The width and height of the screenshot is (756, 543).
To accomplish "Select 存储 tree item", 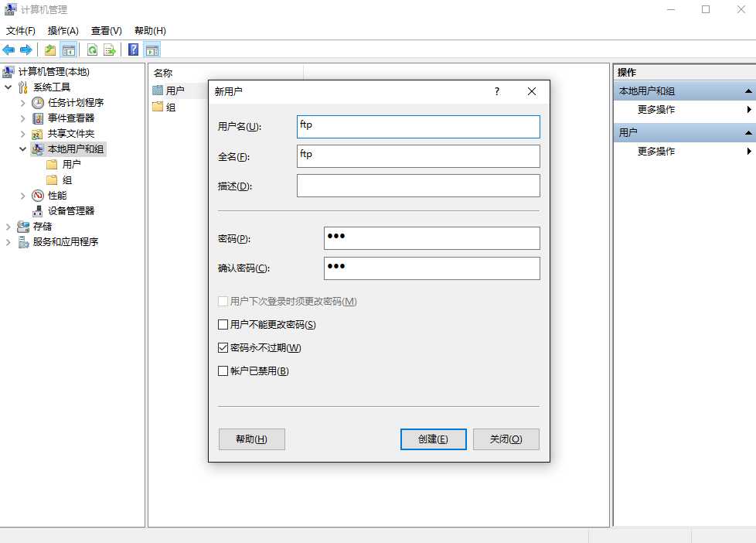I will pos(42,227).
